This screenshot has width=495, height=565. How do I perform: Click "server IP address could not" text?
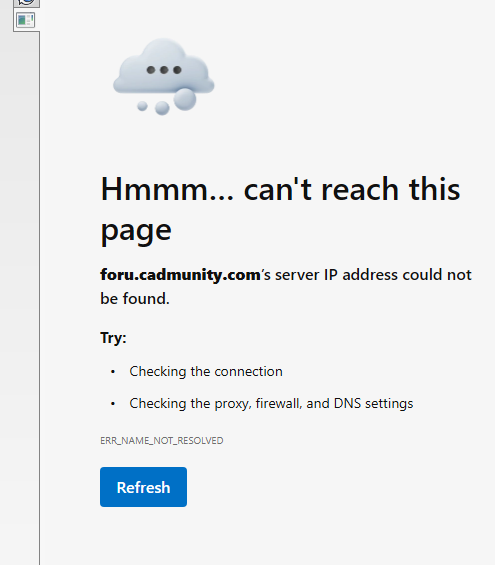[x=373, y=275]
